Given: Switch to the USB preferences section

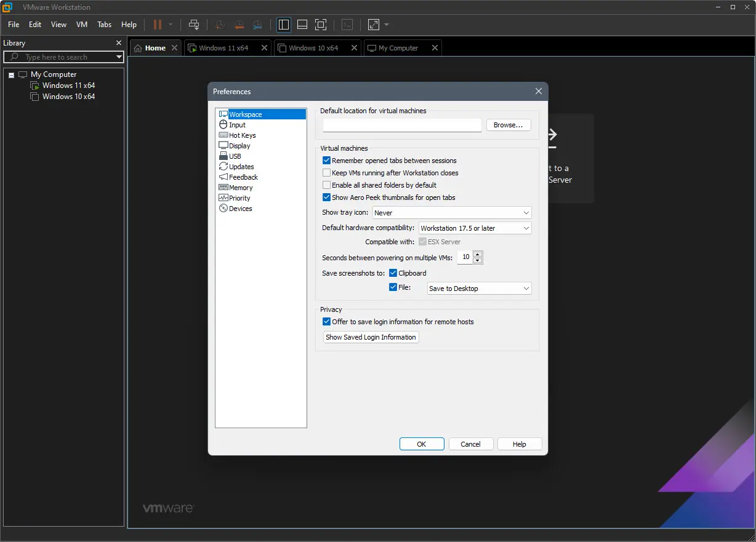Looking at the screenshot, I should coord(235,156).
